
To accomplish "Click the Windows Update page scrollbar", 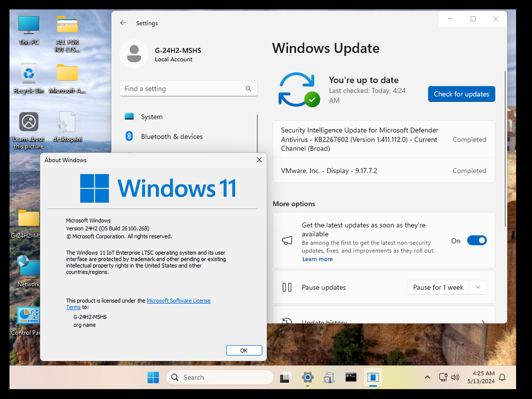I will [x=505, y=149].
